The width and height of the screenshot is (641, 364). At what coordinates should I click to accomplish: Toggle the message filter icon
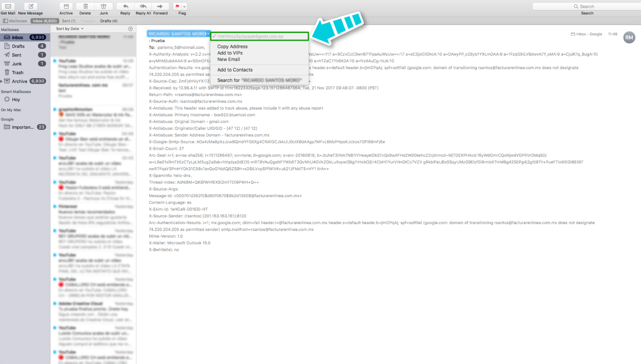(131, 29)
